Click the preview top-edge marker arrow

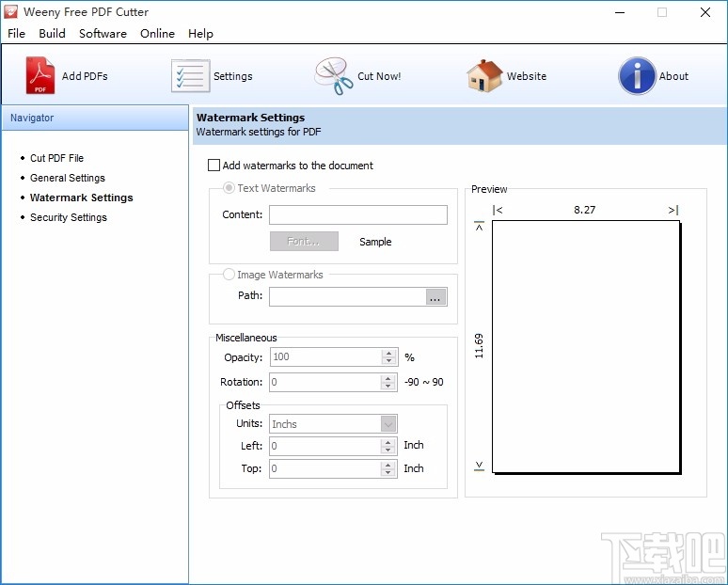click(x=479, y=226)
